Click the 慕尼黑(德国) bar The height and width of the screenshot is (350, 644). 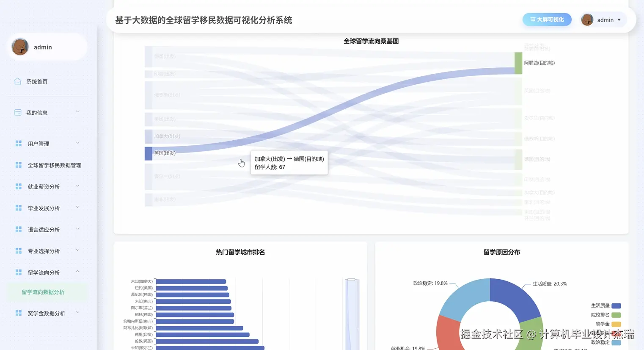click(x=193, y=294)
